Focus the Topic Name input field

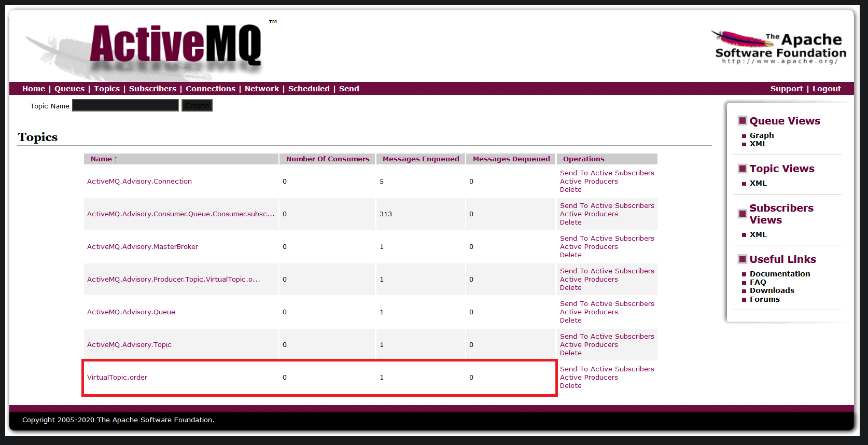125,106
